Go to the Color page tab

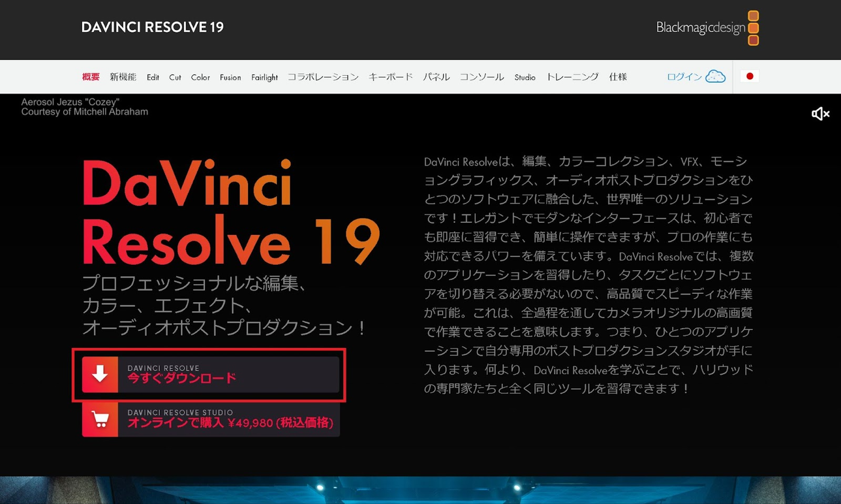pos(201,77)
